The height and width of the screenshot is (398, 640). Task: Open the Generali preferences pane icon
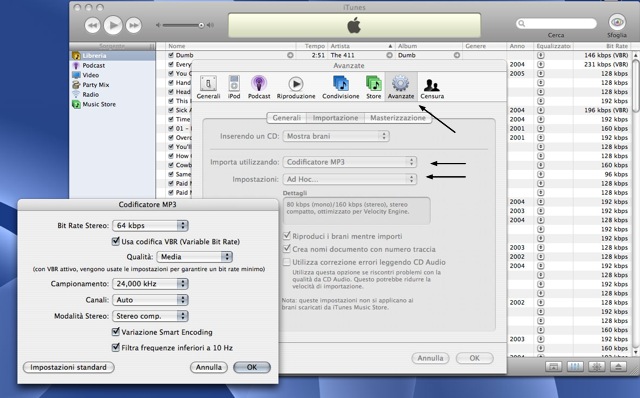pos(208,87)
